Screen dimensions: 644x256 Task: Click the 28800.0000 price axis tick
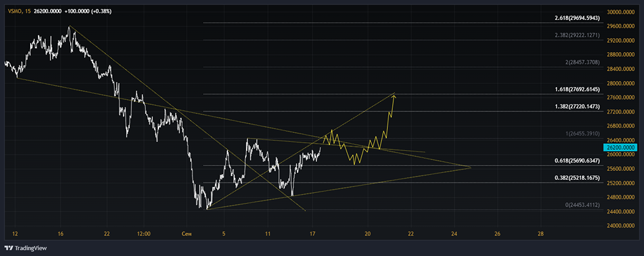coord(621,55)
